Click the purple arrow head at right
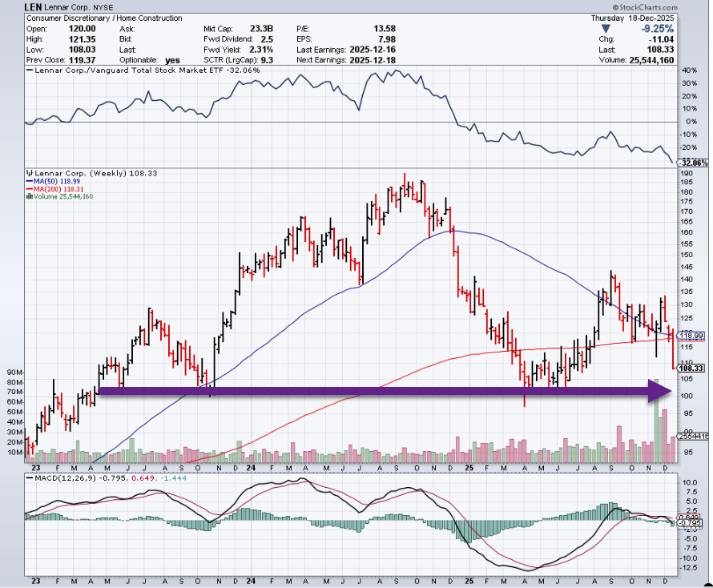 pos(660,391)
